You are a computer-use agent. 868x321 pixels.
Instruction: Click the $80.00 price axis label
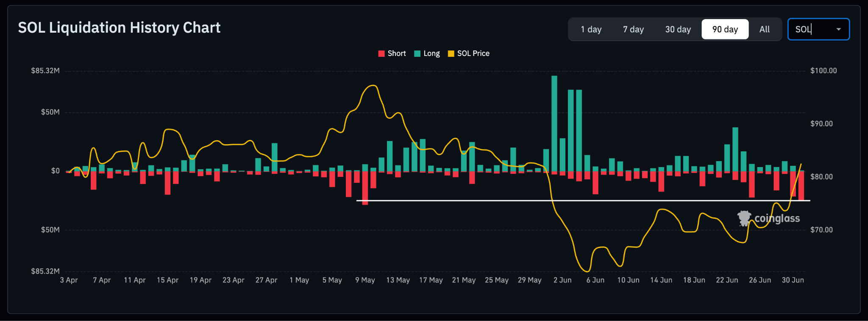(821, 176)
